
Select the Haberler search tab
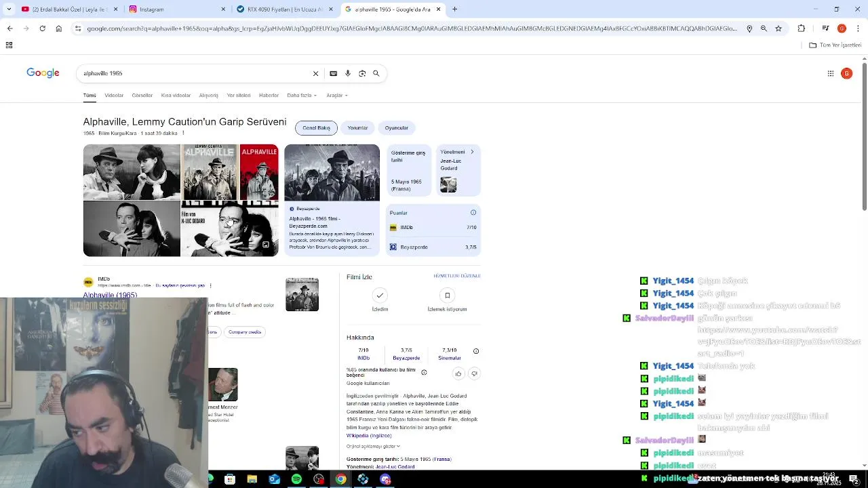pos(269,96)
